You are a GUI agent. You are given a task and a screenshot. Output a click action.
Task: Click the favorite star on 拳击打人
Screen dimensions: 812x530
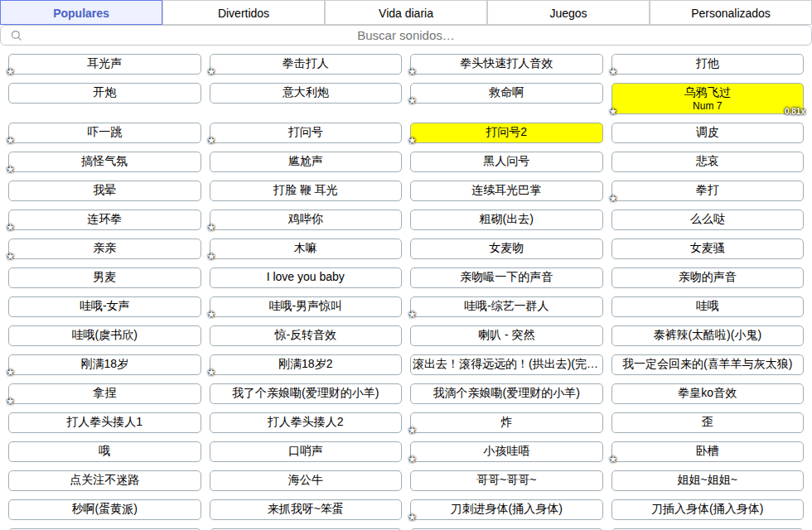[x=211, y=72]
